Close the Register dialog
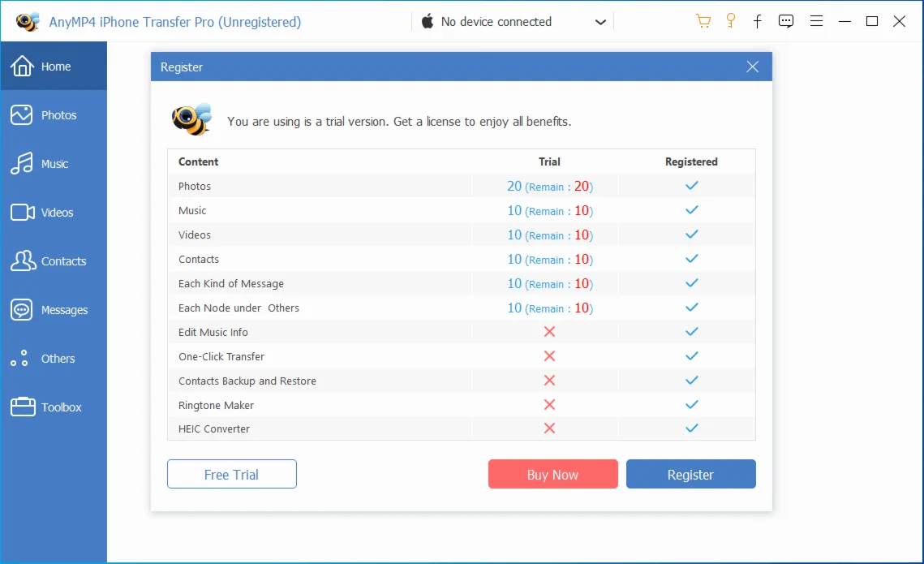Image resolution: width=924 pixels, height=564 pixels. pos(753,67)
